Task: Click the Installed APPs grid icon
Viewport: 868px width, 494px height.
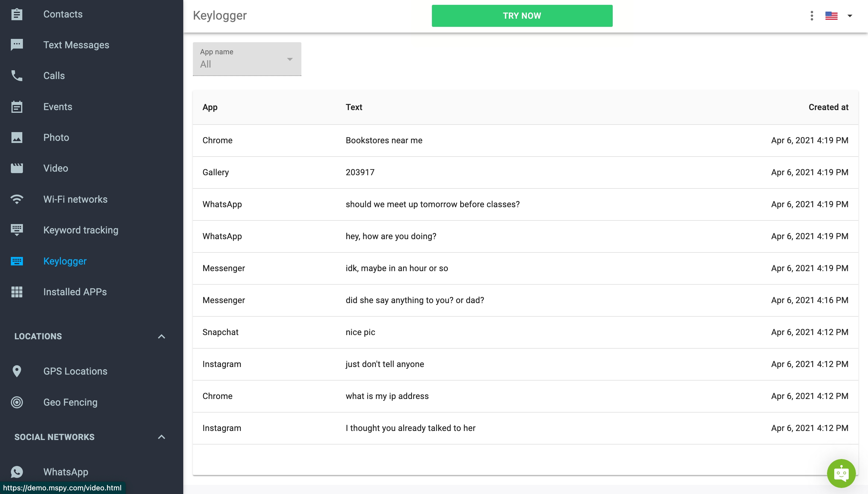Action: [x=17, y=292]
